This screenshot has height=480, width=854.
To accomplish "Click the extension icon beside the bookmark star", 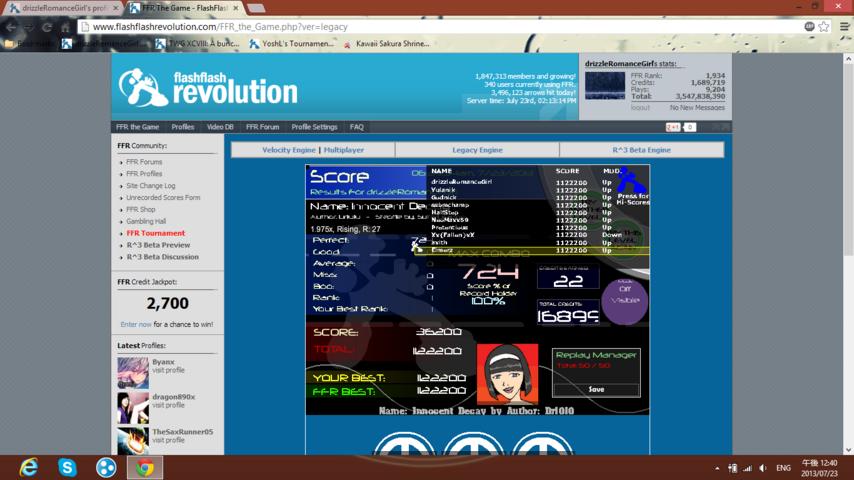I will pos(809,27).
